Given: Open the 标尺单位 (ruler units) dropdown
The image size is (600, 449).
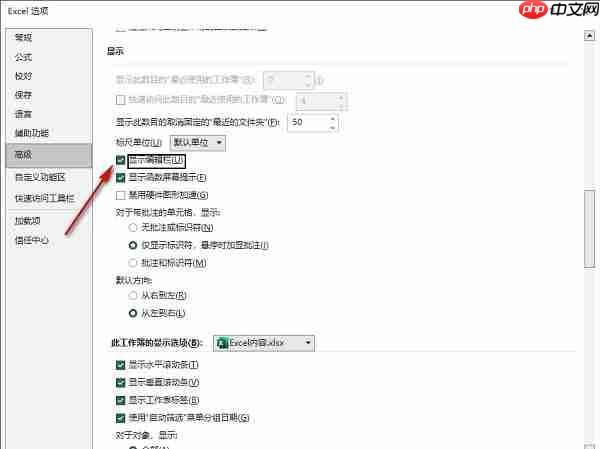Looking at the screenshot, I should point(197,143).
